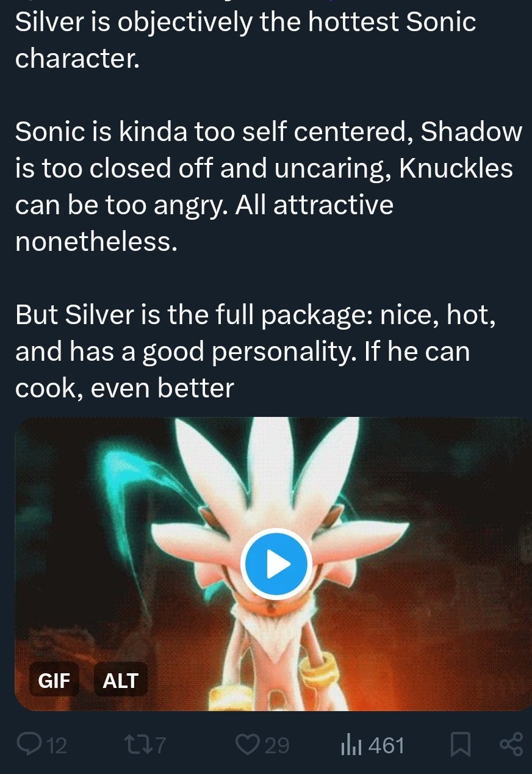Image resolution: width=532 pixels, height=774 pixels.
Task: Click the 'All attractive nonetheless' text
Action: coord(204,223)
